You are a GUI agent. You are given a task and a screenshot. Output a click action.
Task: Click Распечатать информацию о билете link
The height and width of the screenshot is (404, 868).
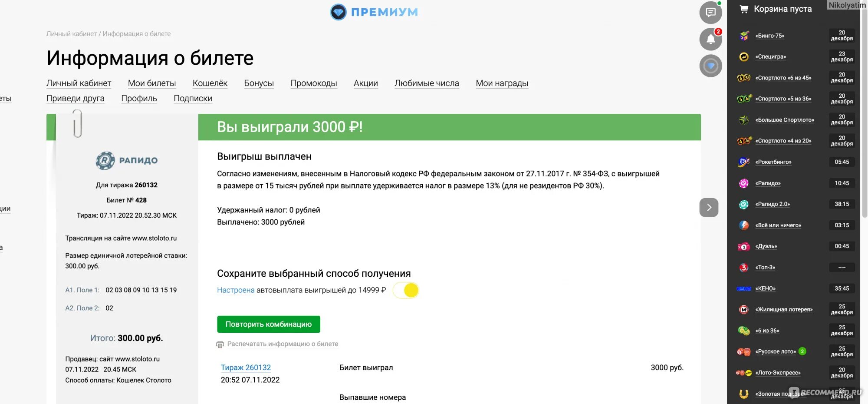(x=283, y=344)
